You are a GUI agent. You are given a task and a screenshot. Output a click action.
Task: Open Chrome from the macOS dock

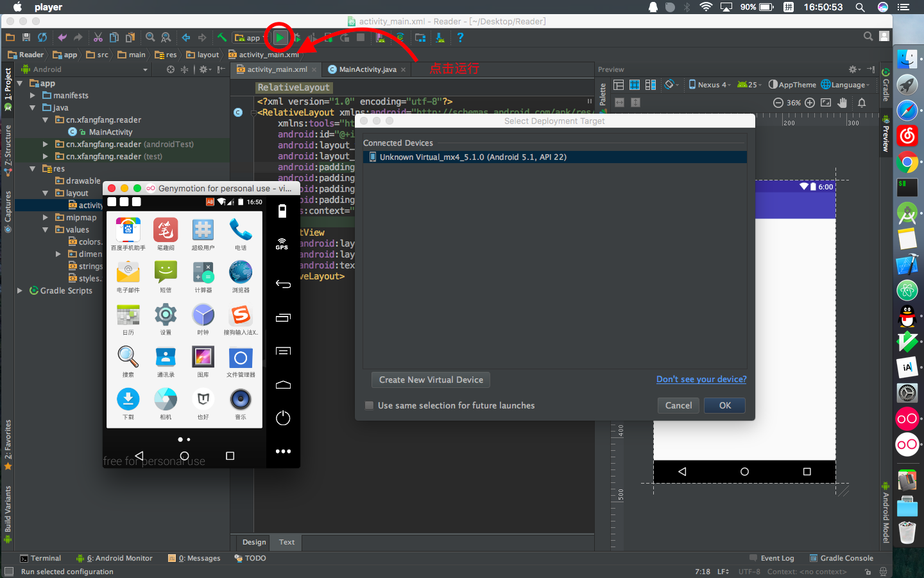pyautogui.click(x=907, y=162)
